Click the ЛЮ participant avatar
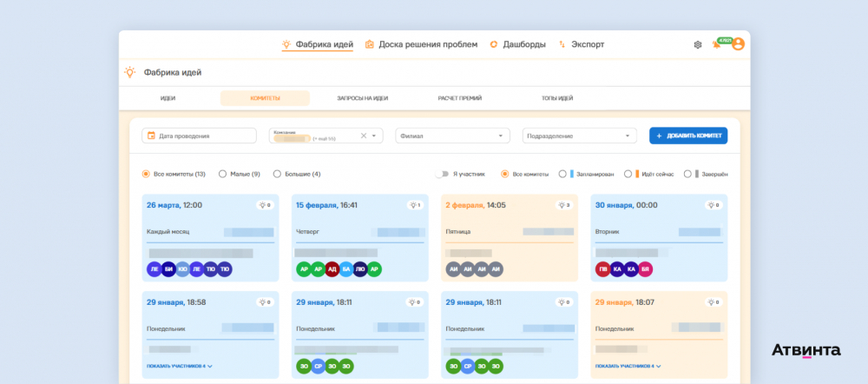This screenshot has height=384, width=868. tap(360, 269)
